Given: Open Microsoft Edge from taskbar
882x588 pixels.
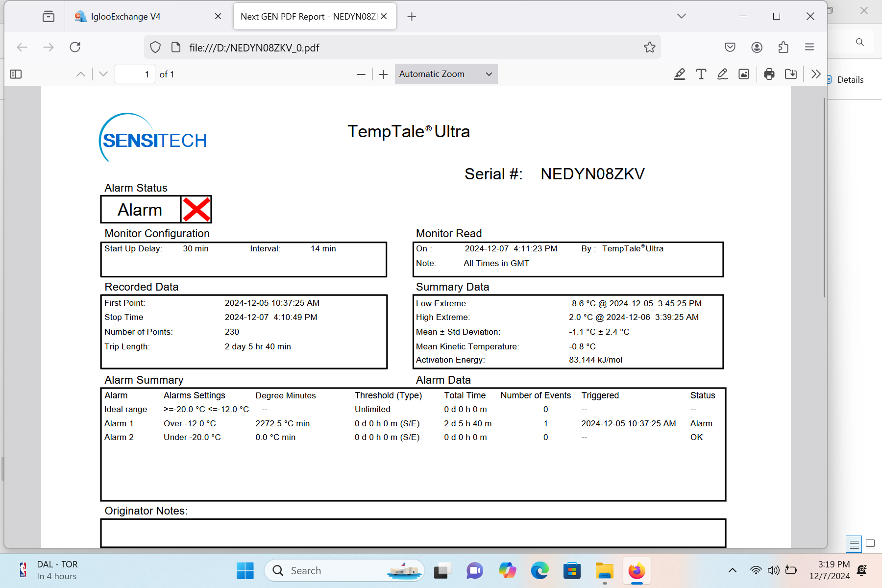Looking at the screenshot, I should tap(539, 571).
